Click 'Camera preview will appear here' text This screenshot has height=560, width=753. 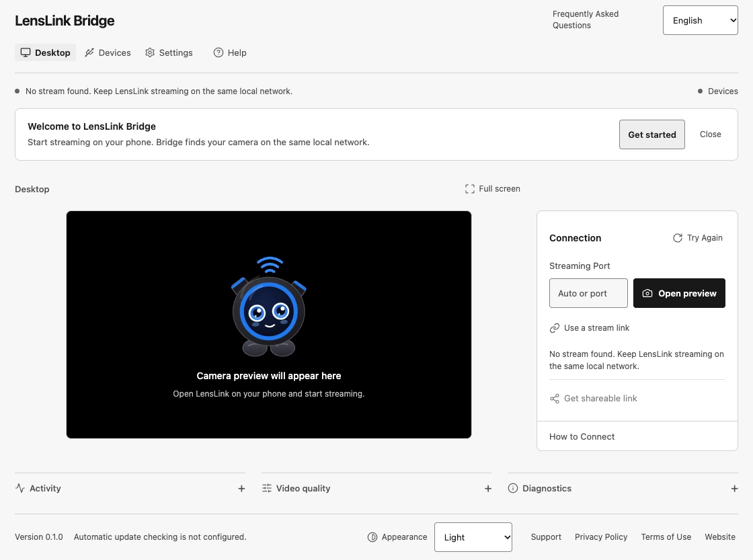[x=269, y=376]
